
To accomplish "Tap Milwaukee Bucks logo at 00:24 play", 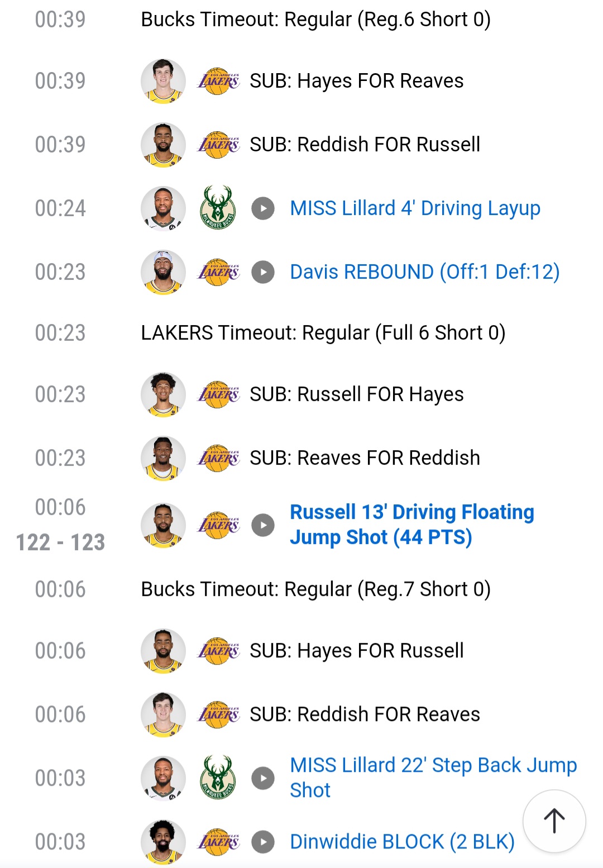I will tap(218, 208).
